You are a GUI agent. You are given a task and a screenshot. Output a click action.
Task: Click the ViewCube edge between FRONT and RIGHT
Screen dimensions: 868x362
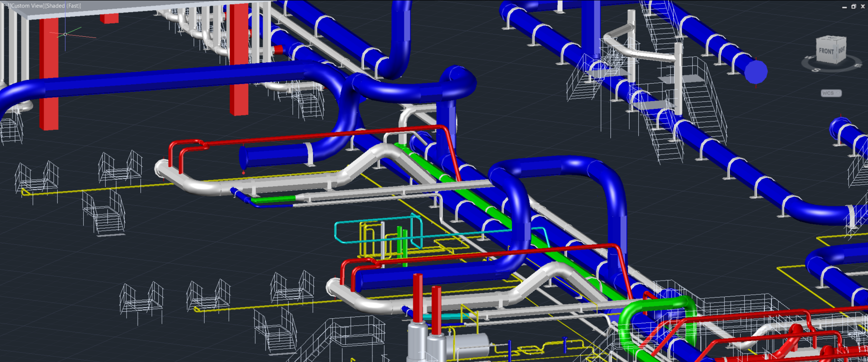(x=837, y=51)
